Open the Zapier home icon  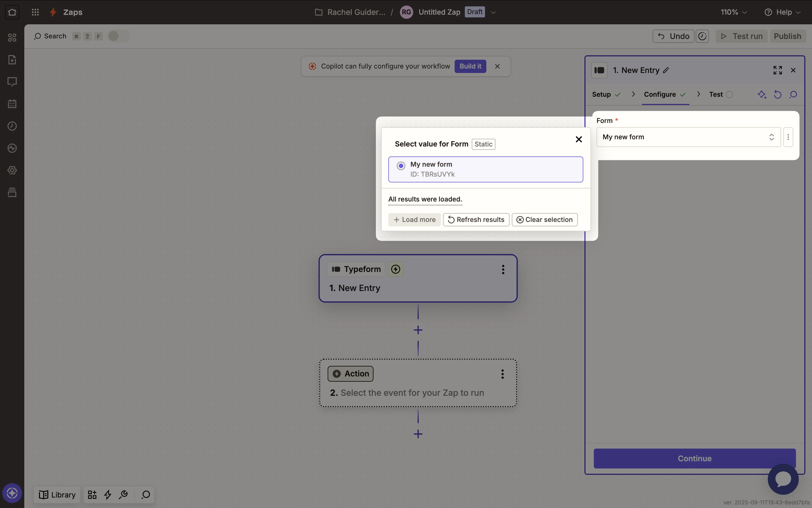pyautogui.click(x=12, y=12)
